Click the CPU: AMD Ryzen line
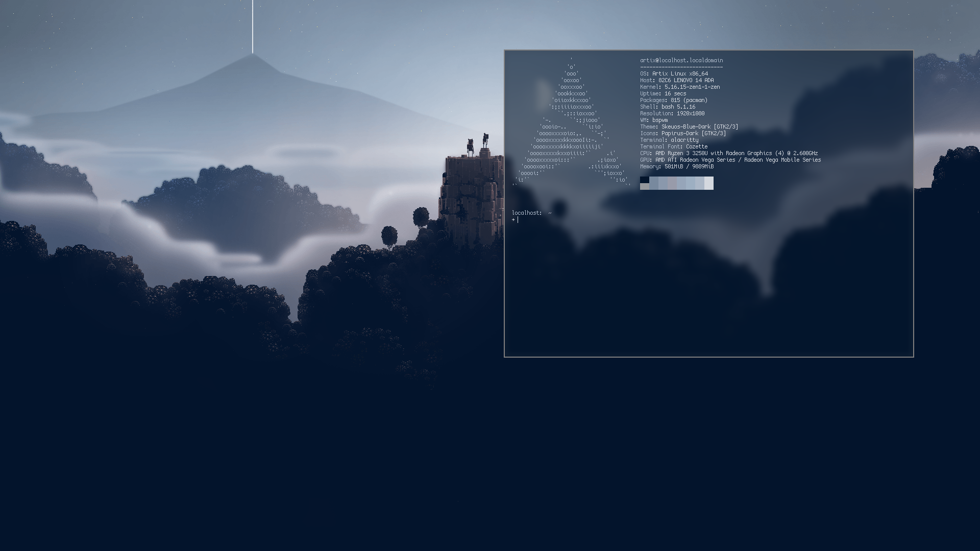Screen dimensions: 980x551 [x=729, y=153]
